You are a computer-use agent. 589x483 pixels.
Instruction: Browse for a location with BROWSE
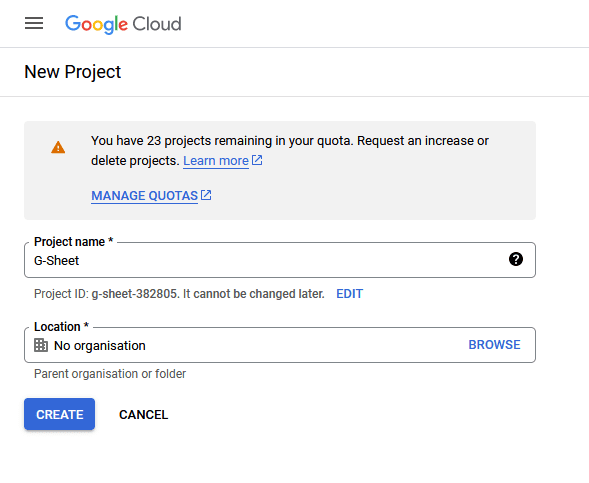click(x=494, y=345)
